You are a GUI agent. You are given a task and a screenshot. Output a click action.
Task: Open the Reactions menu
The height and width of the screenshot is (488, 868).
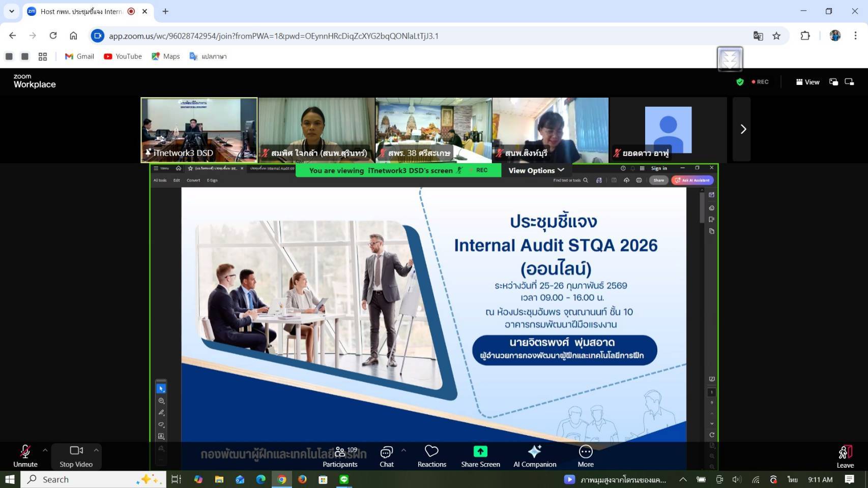tap(431, 455)
